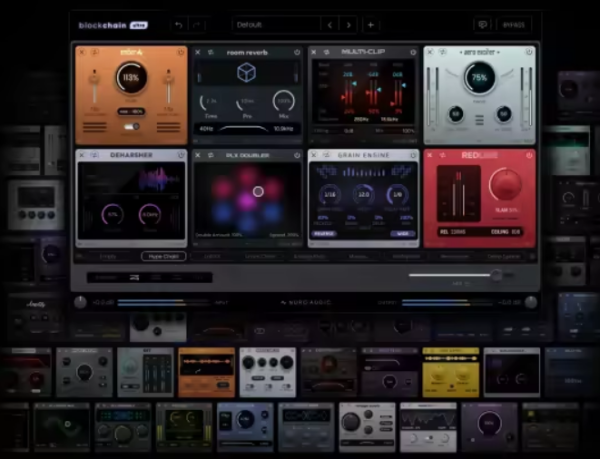Flip the switch at the bottom of the orange module
Image resolution: width=600 pixels, height=459 pixels.
point(130,127)
